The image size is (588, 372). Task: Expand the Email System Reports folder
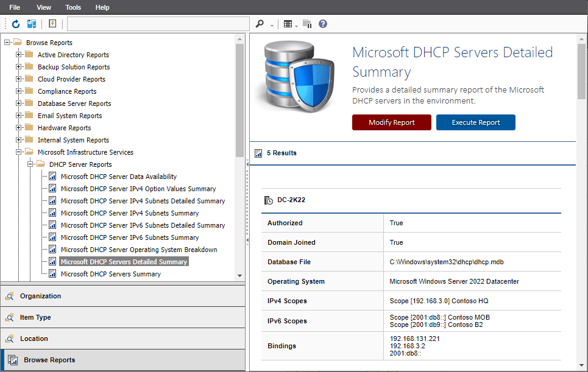click(x=18, y=116)
